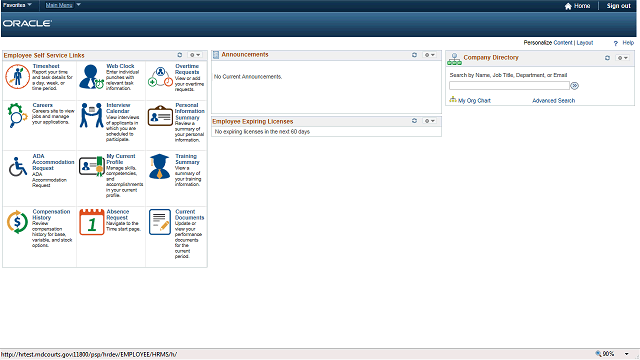The image size is (640, 360).
Task: Refresh the Employee Self Service Links pagelet
Action: pyautogui.click(x=180, y=55)
